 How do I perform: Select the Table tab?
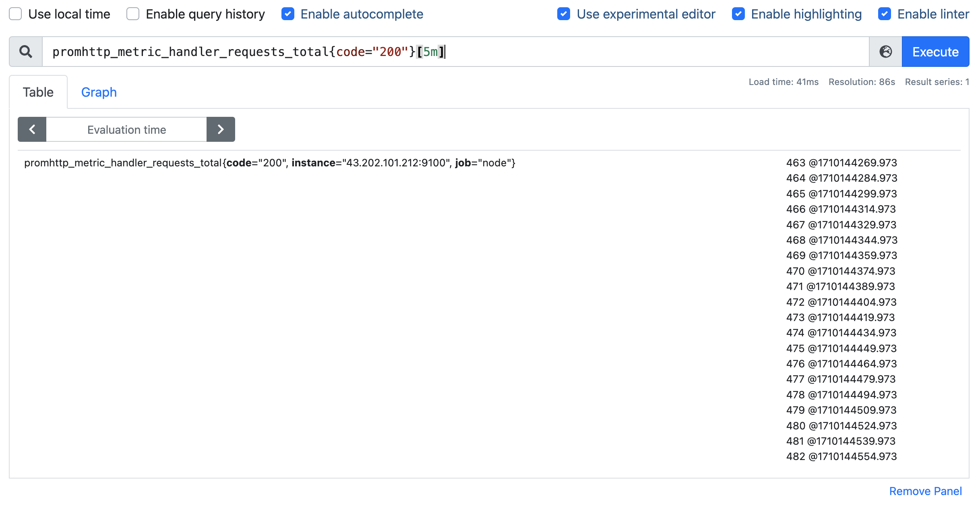(38, 92)
